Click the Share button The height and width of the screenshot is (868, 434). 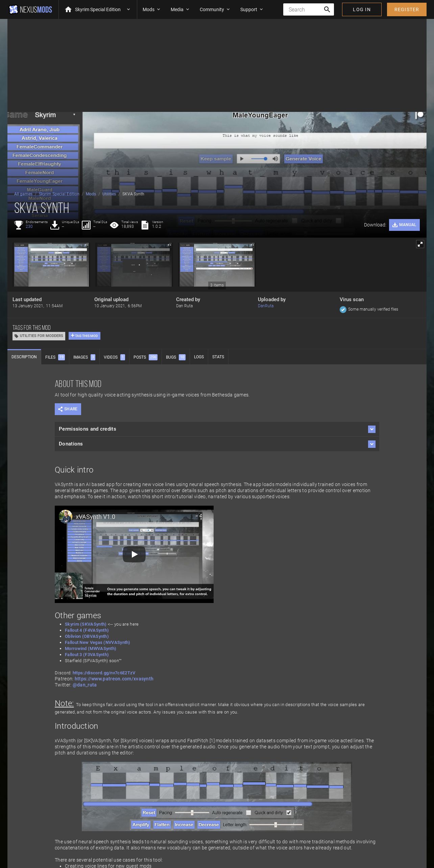point(68,409)
